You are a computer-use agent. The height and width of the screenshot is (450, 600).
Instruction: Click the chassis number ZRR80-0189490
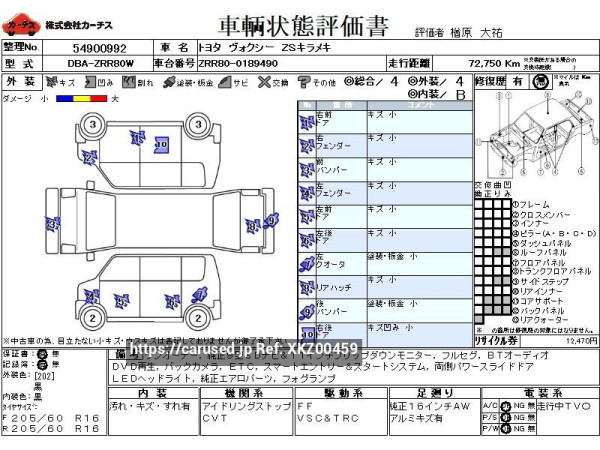click(238, 63)
